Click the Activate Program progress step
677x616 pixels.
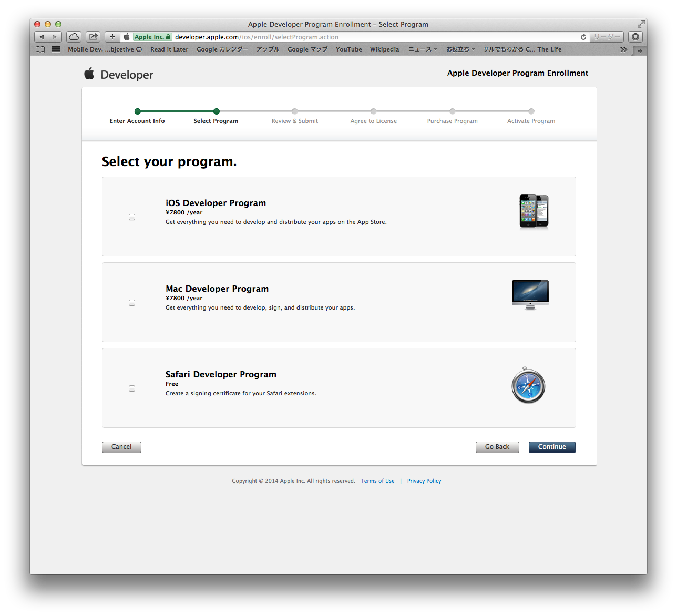coord(531,117)
